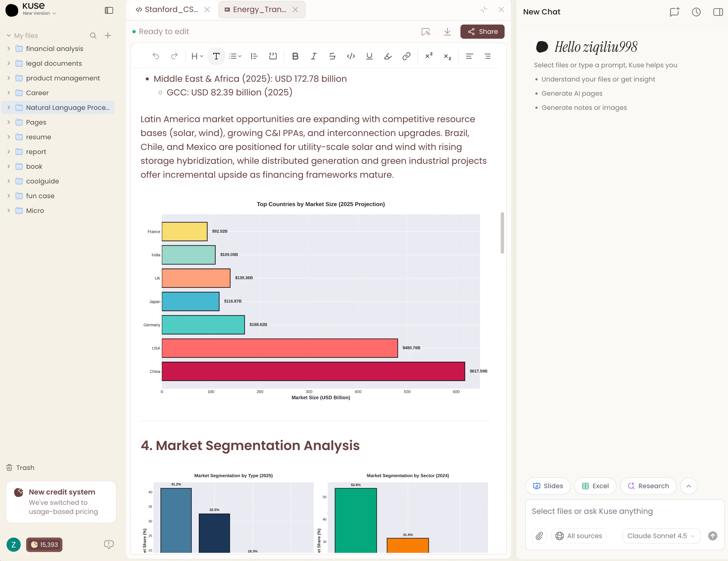Collapse the My files section
This screenshot has width=728, height=561.
coord(9,35)
